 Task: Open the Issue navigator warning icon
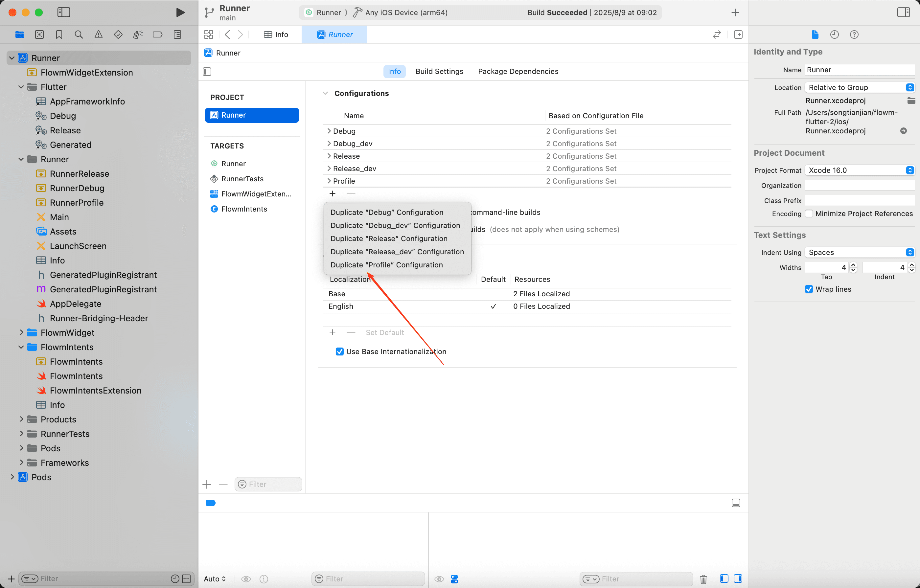coord(98,34)
